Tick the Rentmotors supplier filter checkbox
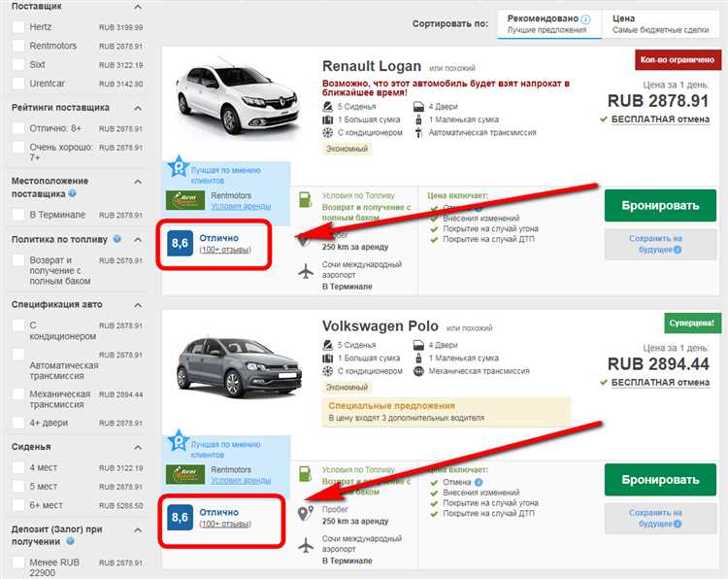 18,46
